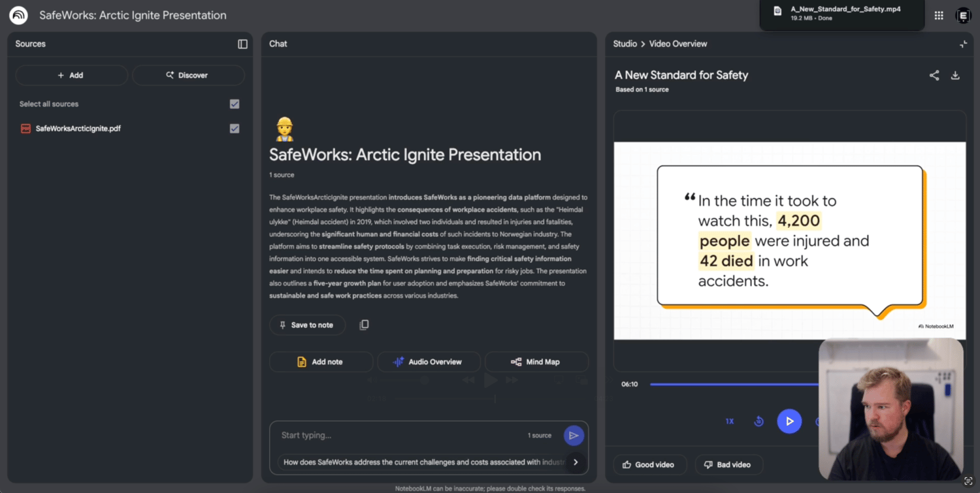Click the Video Overview breadcrumb item
This screenshot has height=493, width=980.
pos(678,44)
